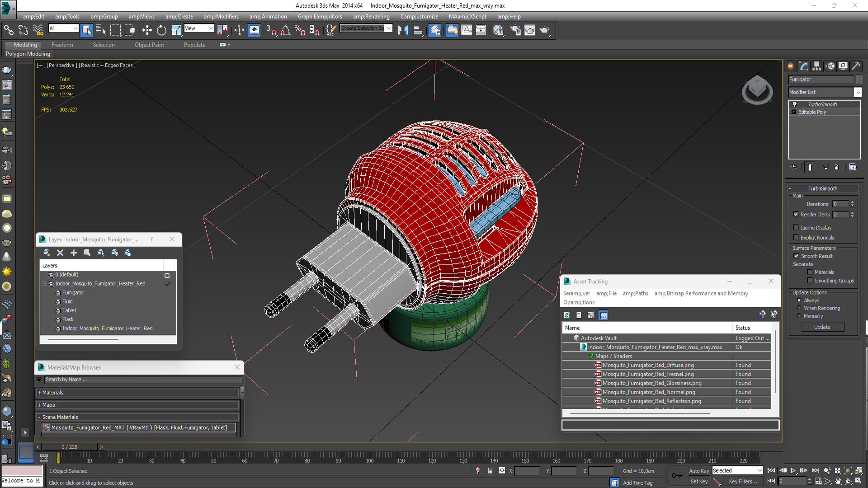Click the Align tool icon

pos(418,30)
